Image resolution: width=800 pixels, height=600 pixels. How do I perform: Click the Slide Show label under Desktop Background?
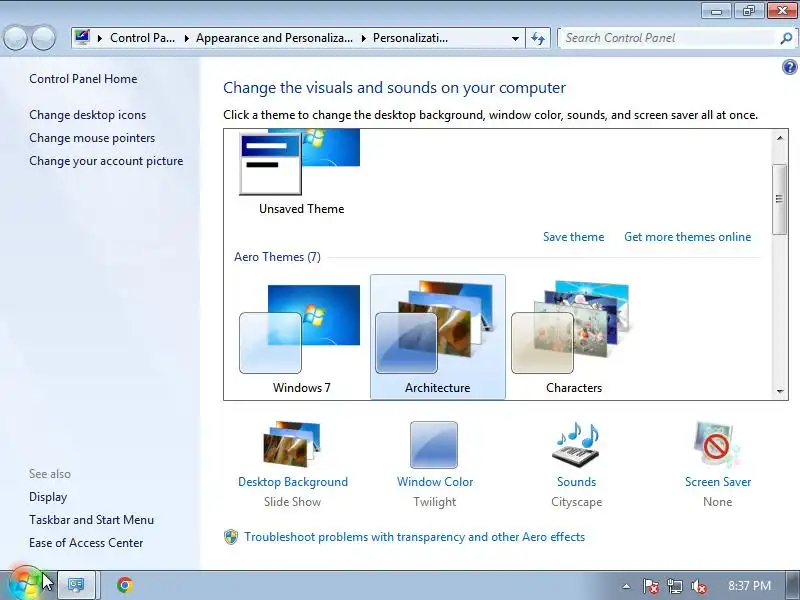pos(292,502)
